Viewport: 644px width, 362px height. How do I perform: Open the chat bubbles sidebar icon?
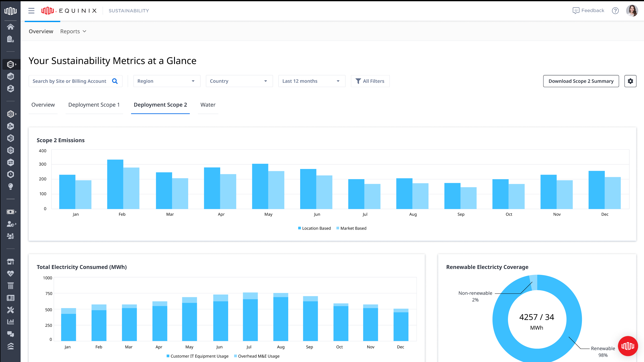click(10, 334)
